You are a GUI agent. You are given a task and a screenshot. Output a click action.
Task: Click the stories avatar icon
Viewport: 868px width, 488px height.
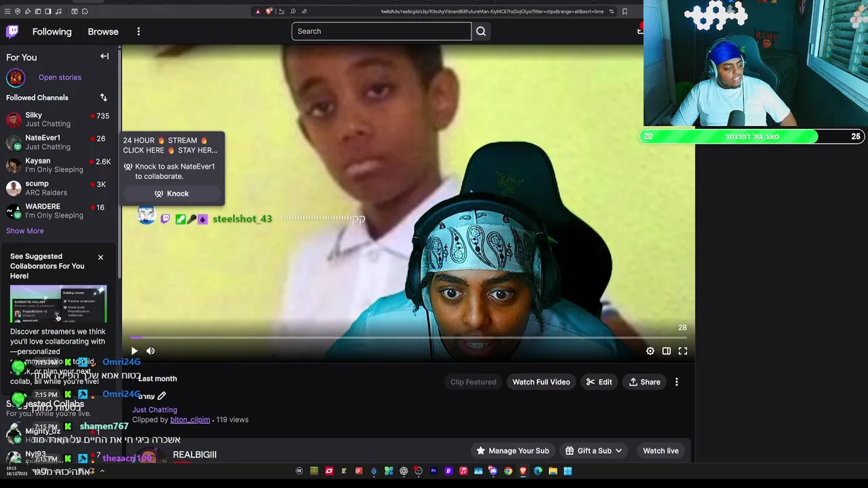[x=16, y=77]
